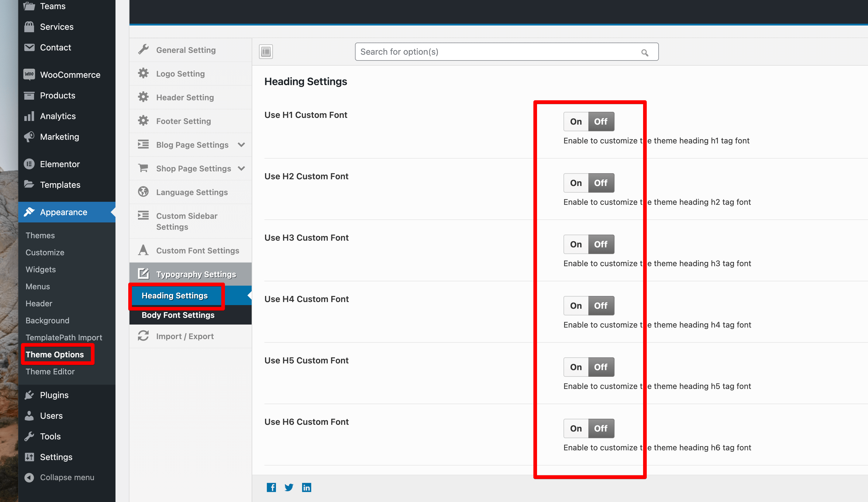Click the Import / Export refresh icon
868x502 pixels.
143,336
